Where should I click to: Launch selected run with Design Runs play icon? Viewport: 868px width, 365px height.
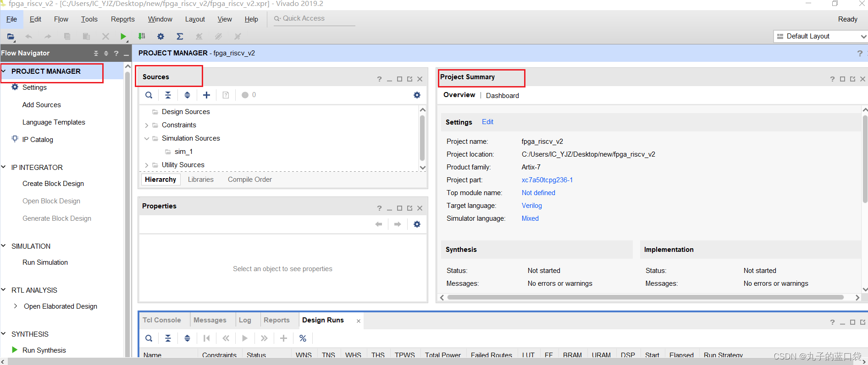(245, 338)
